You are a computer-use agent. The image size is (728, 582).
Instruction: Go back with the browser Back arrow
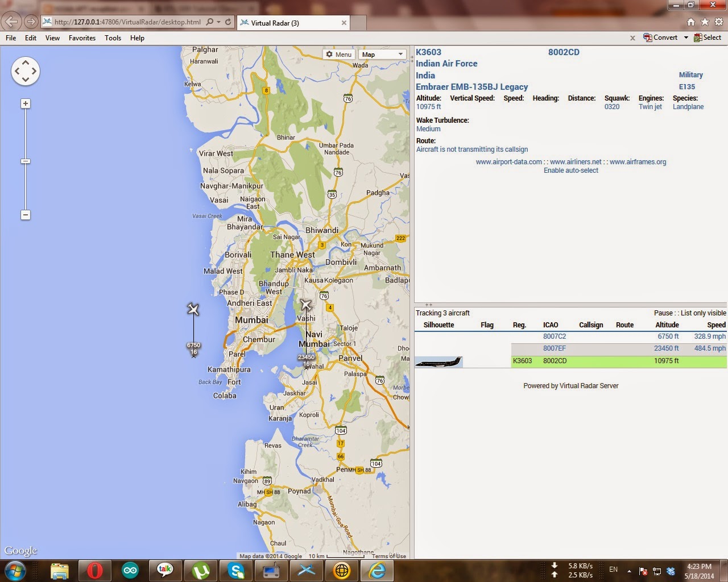point(11,22)
